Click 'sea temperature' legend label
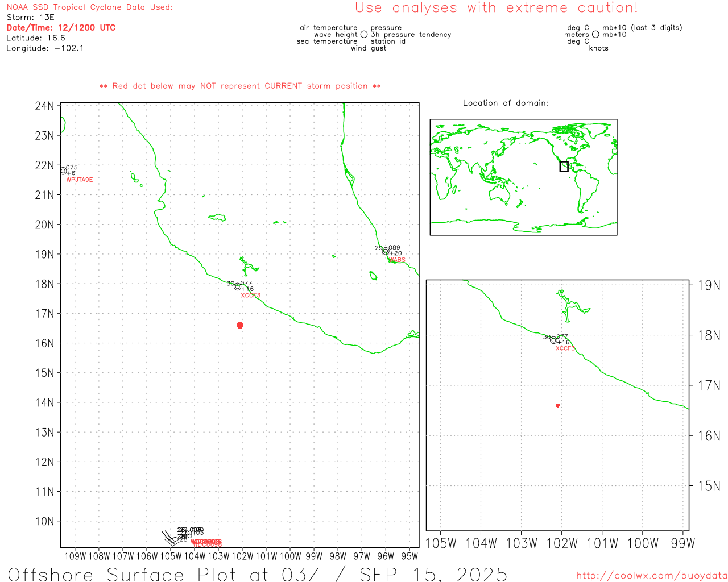Screen dimensions: 728x582 pos(327,41)
